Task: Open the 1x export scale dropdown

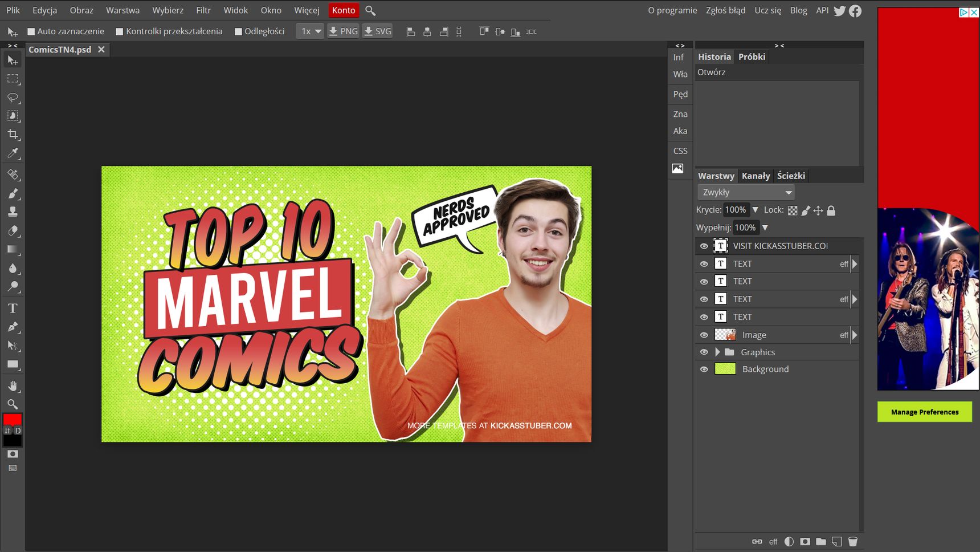Action: (310, 31)
